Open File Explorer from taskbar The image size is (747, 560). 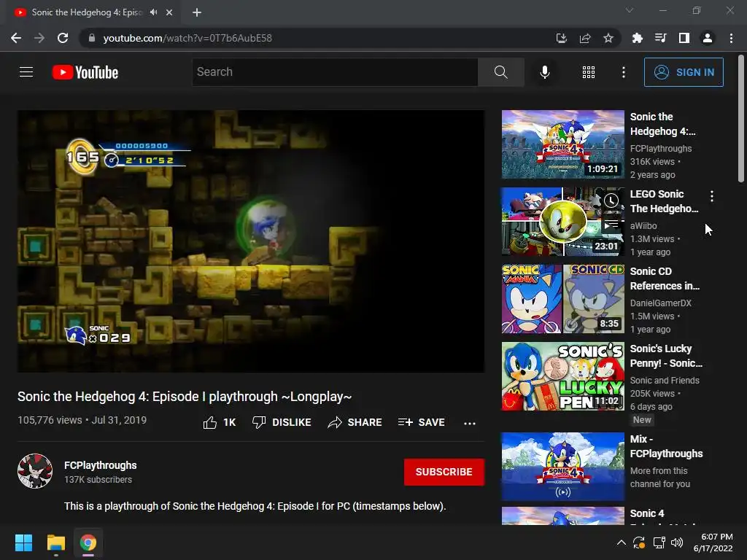coord(55,542)
